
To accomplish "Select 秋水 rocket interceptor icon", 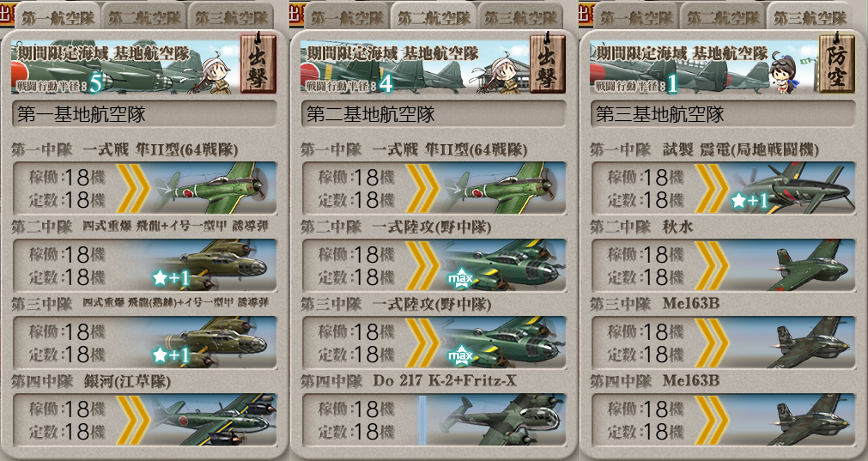I will coord(806,265).
